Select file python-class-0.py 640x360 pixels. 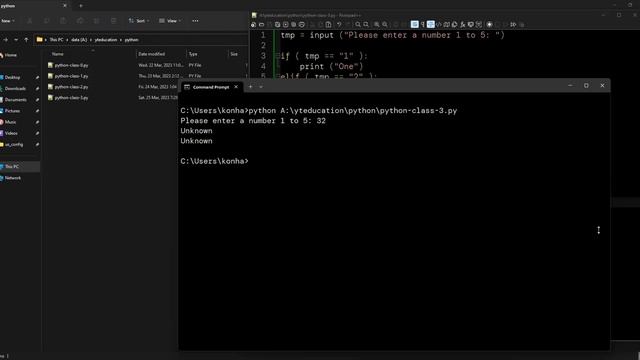pos(68,65)
